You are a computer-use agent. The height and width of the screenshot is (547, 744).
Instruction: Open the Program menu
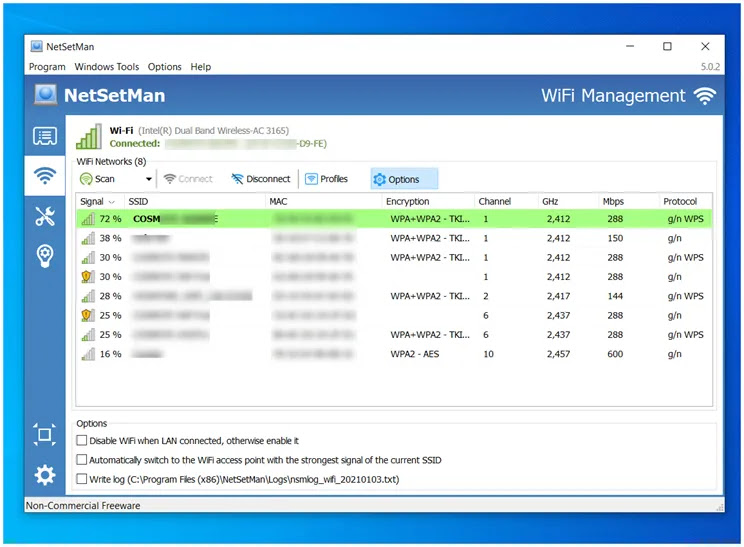pos(47,66)
